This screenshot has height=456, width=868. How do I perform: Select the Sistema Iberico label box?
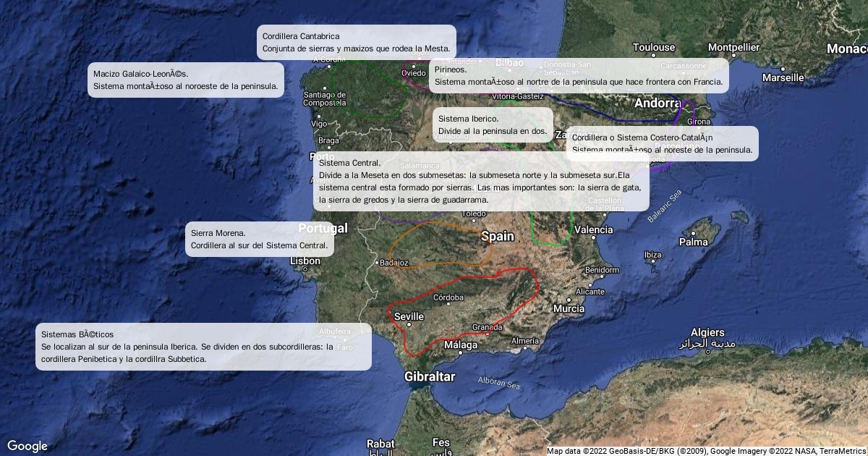[493, 124]
